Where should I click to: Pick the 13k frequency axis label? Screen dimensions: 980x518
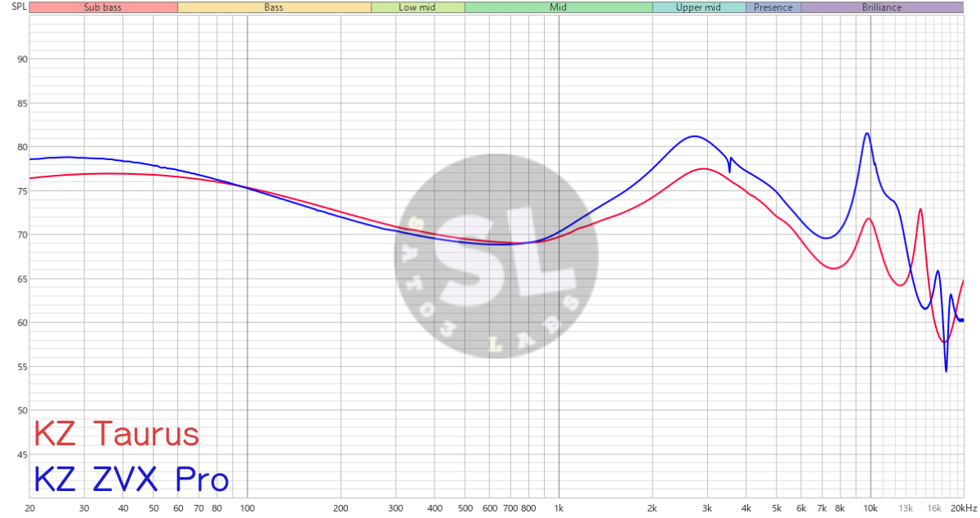coord(906,507)
